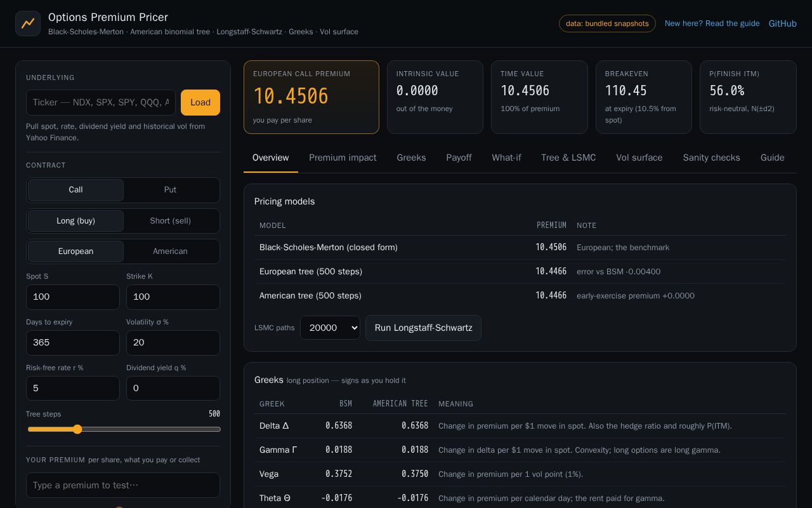The image size is (812, 508).
Task: Open the Guide tab
Action: (x=773, y=157)
